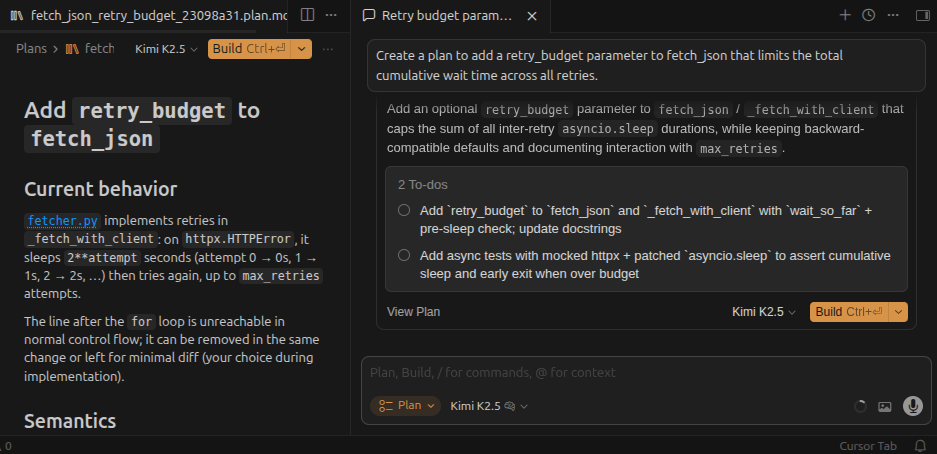Screen dimensions: 937x454
Task: Select the Retry budget param chat tab
Action: 447,16
